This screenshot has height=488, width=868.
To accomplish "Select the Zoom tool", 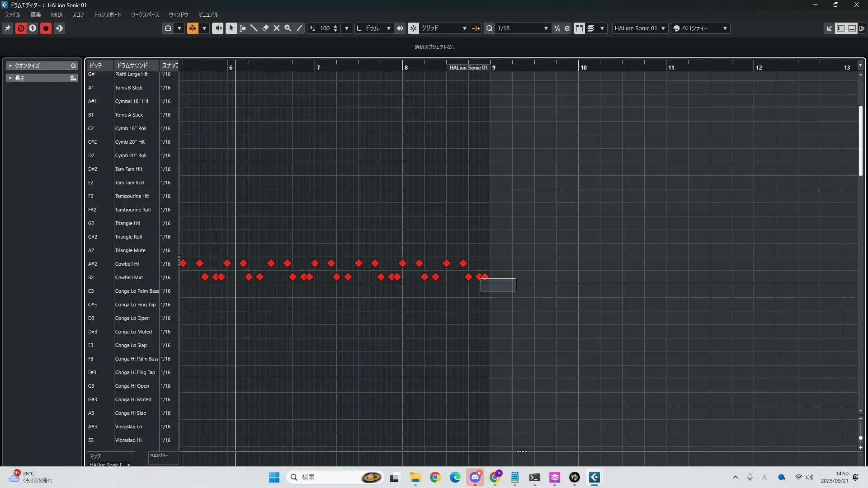I will pos(288,28).
